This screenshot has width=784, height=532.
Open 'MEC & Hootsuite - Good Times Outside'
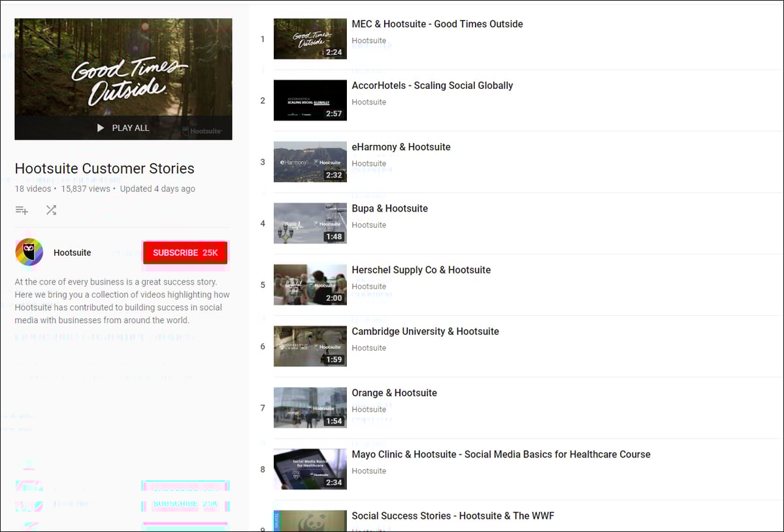coord(436,23)
